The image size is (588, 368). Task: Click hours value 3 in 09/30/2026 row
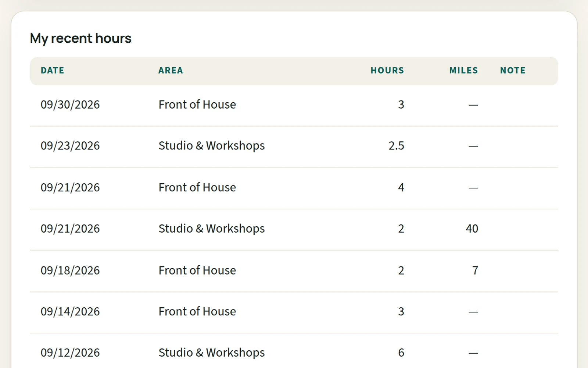pyautogui.click(x=401, y=105)
